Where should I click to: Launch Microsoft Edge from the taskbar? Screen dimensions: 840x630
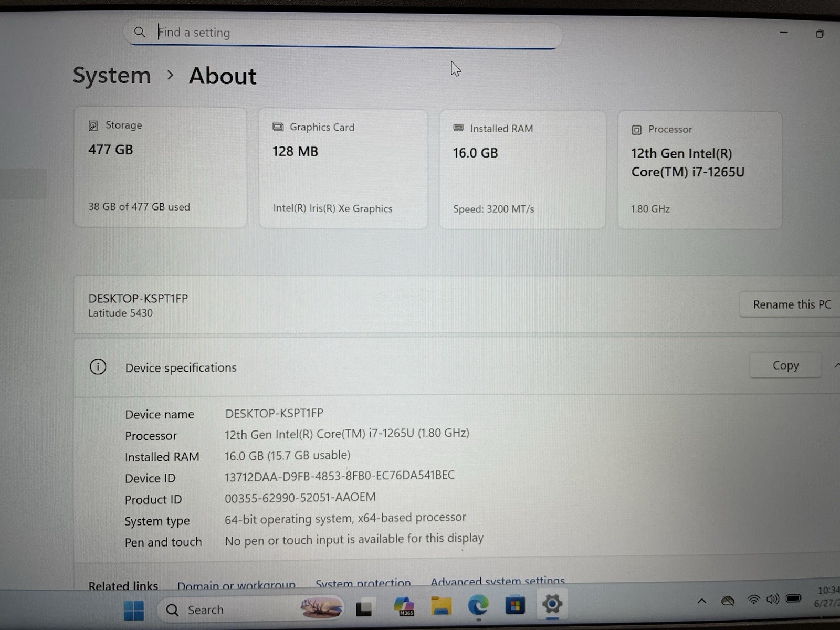pyautogui.click(x=478, y=605)
